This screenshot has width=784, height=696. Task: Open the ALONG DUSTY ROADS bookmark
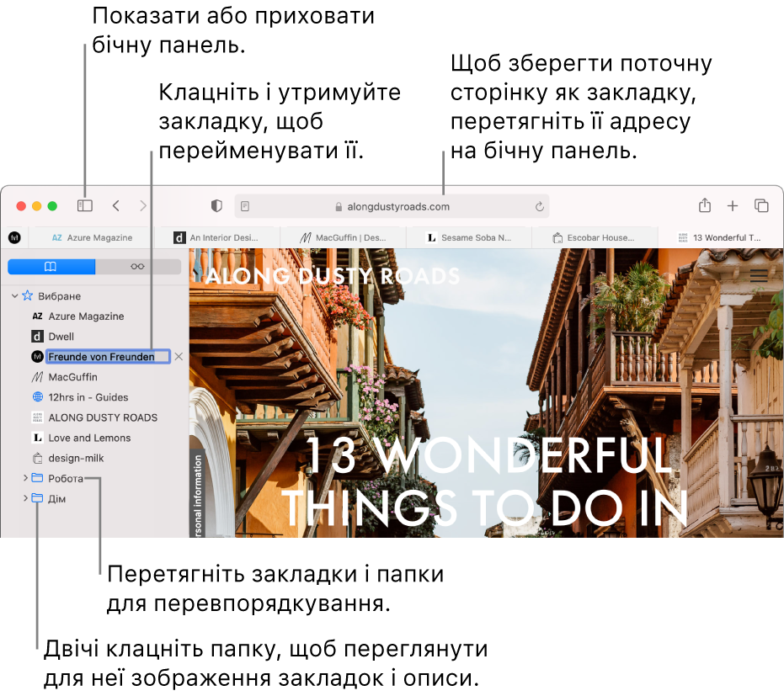click(x=94, y=417)
